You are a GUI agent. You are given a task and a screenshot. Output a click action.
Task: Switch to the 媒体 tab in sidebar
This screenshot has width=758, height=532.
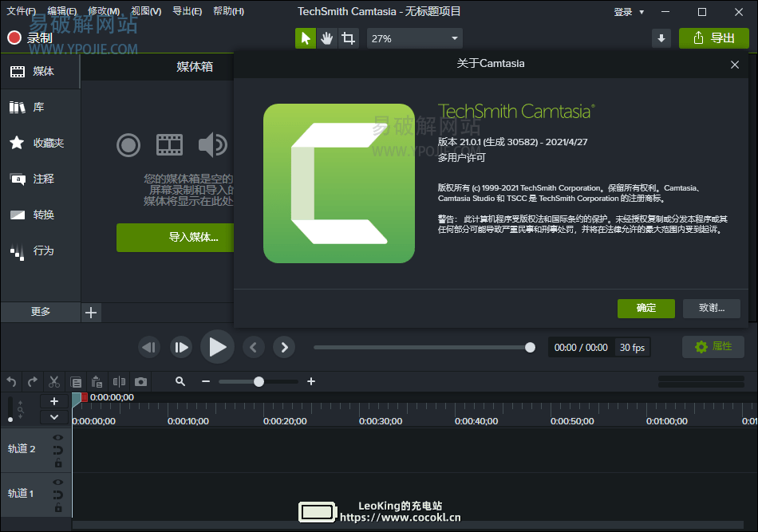tap(40, 72)
